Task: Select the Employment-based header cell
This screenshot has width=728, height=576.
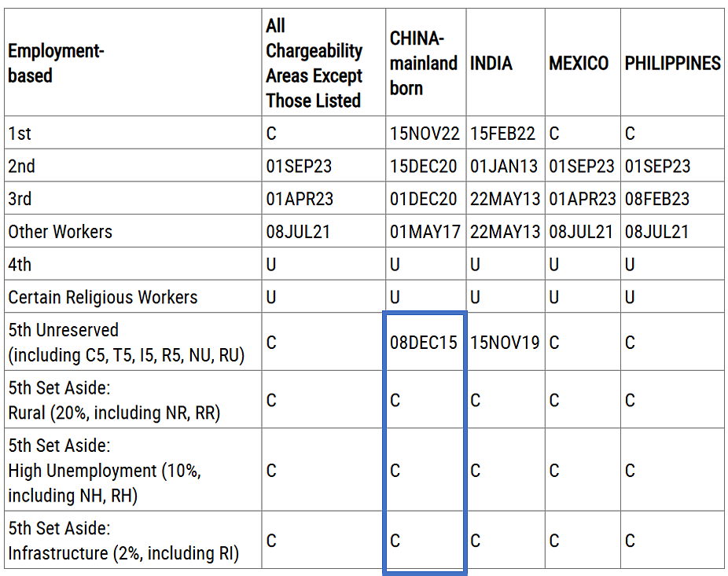Action: coord(56,63)
